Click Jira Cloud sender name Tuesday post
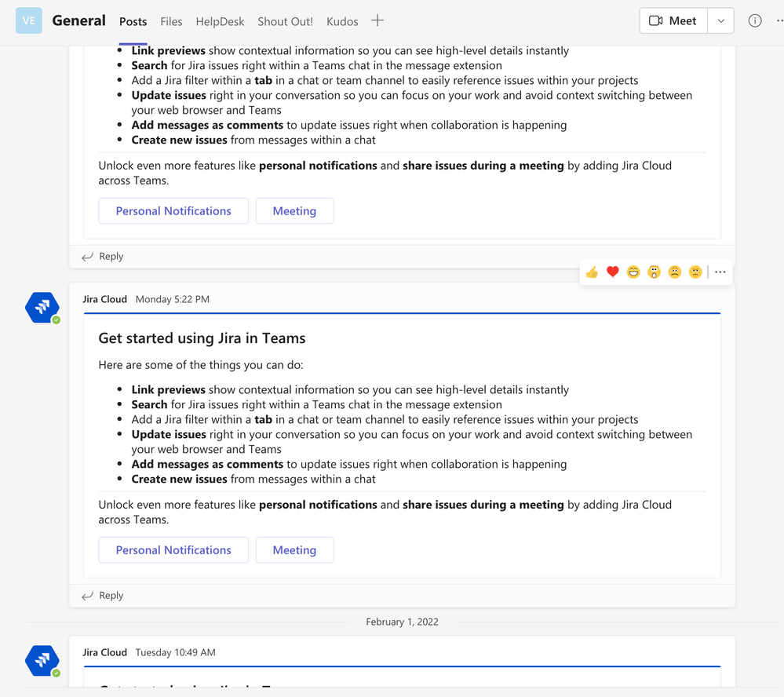The height and width of the screenshot is (697, 784). pyautogui.click(x=104, y=652)
